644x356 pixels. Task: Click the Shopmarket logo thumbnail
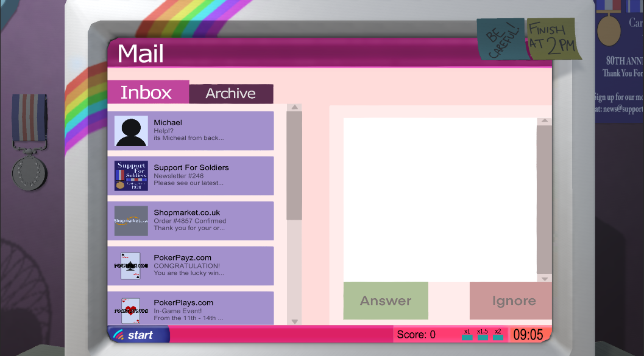pyautogui.click(x=131, y=221)
